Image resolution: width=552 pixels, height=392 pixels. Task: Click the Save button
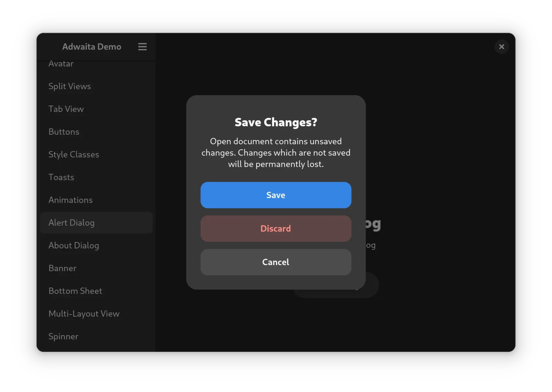[x=276, y=195]
